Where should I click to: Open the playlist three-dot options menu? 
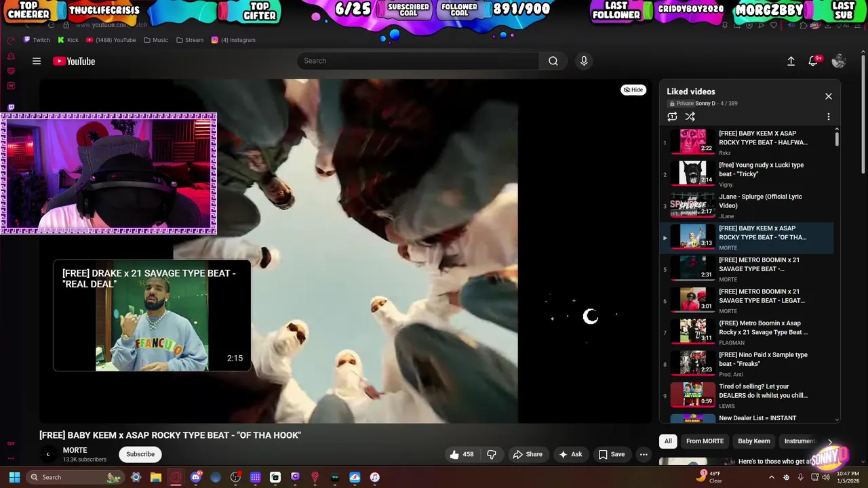828,117
